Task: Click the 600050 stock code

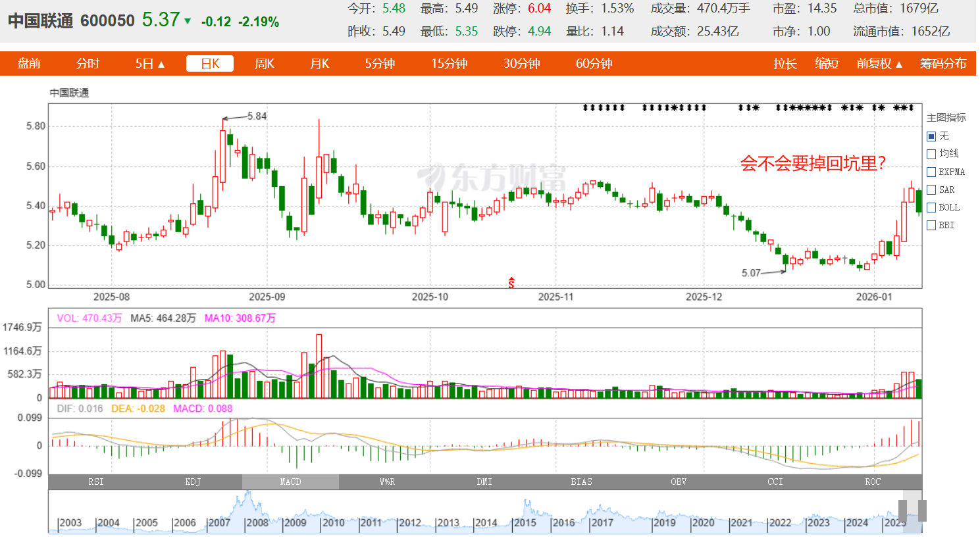Action: [107, 21]
